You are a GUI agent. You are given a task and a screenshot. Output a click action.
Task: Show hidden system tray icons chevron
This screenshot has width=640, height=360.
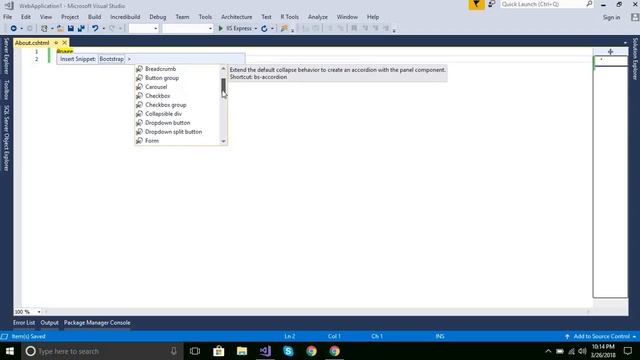point(548,351)
